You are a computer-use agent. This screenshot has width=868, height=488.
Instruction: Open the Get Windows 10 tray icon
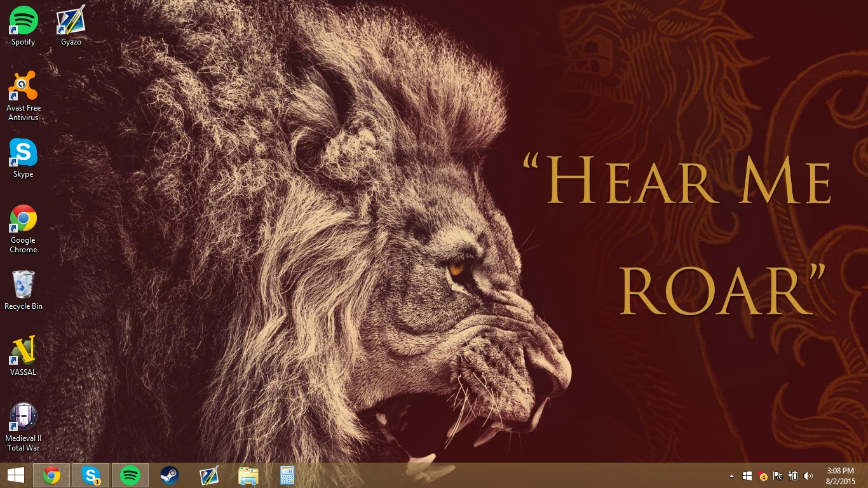747,476
